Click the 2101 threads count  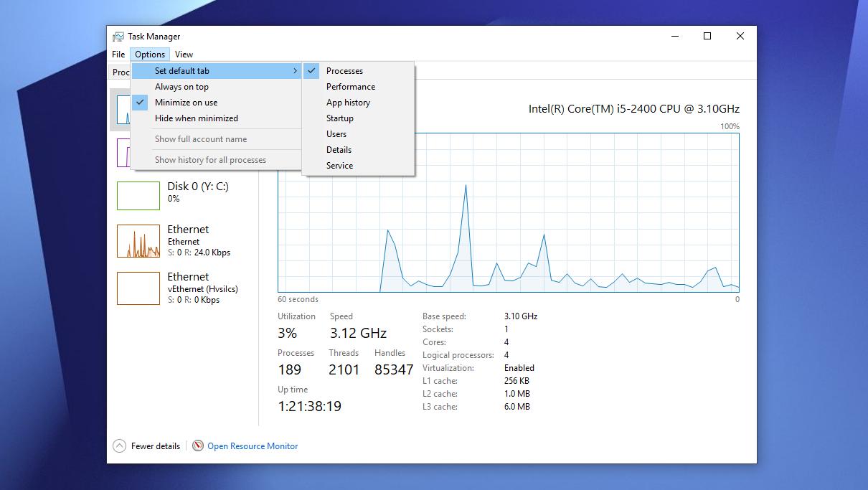tap(344, 370)
